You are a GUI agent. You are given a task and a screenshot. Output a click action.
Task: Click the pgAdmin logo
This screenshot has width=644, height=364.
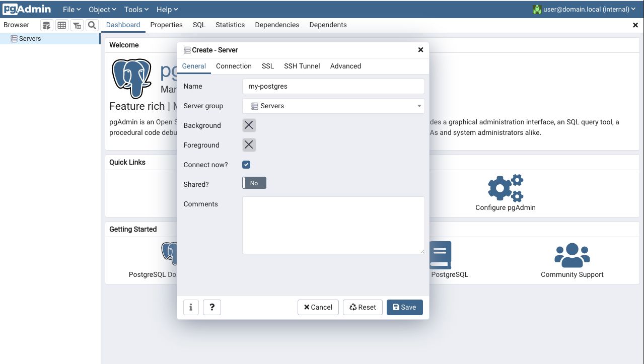coord(27,9)
